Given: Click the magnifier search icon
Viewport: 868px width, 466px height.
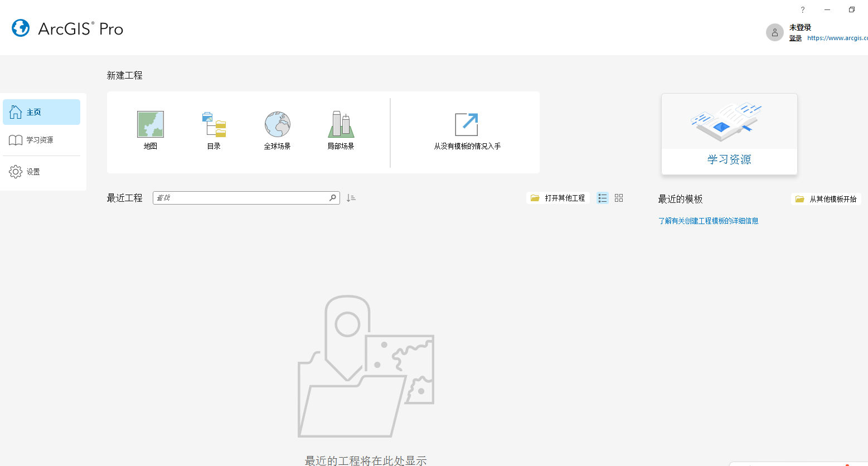Looking at the screenshot, I should [x=333, y=198].
